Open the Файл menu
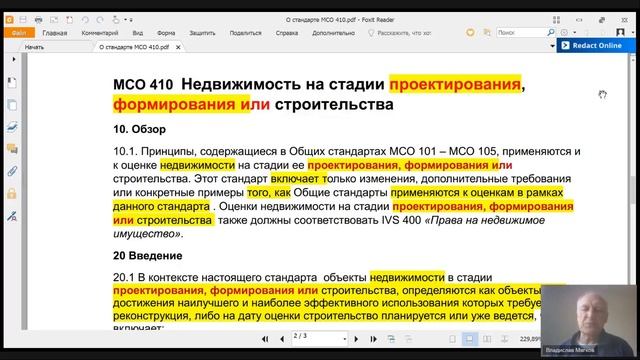The image size is (640, 360). (19, 33)
